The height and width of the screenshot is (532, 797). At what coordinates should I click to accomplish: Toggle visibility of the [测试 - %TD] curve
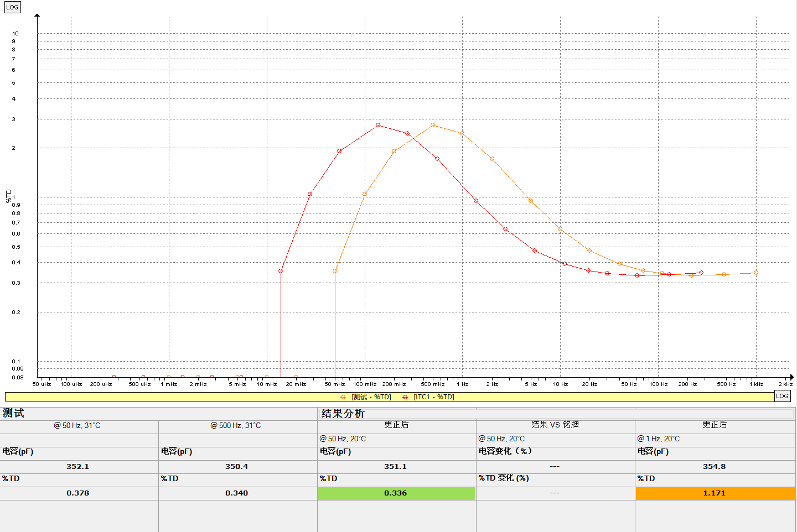point(370,397)
